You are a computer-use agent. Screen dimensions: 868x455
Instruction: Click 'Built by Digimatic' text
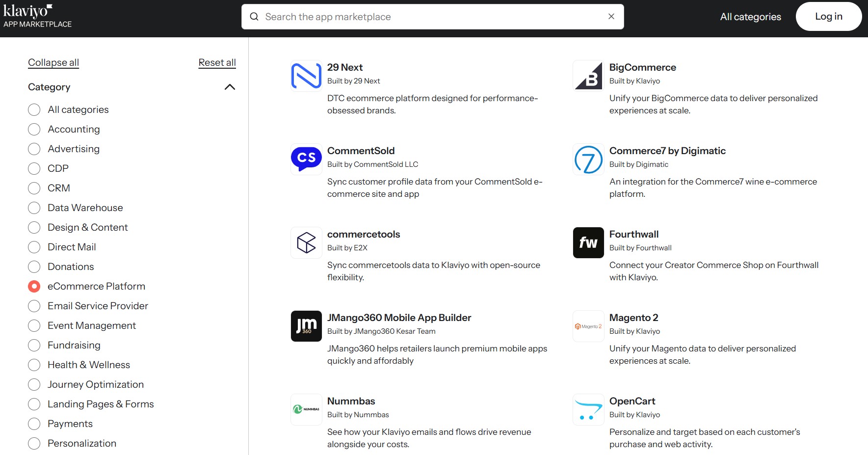pyautogui.click(x=639, y=164)
